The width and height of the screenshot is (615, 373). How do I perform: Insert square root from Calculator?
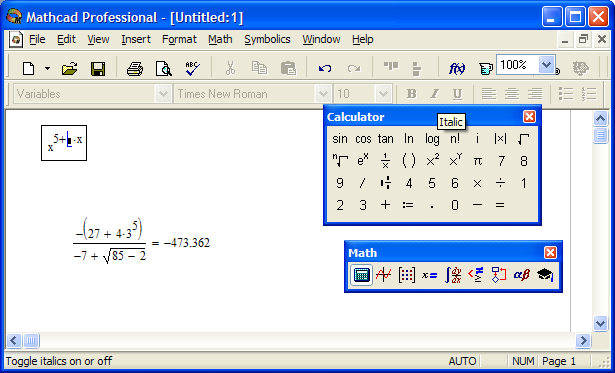click(x=523, y=139)
